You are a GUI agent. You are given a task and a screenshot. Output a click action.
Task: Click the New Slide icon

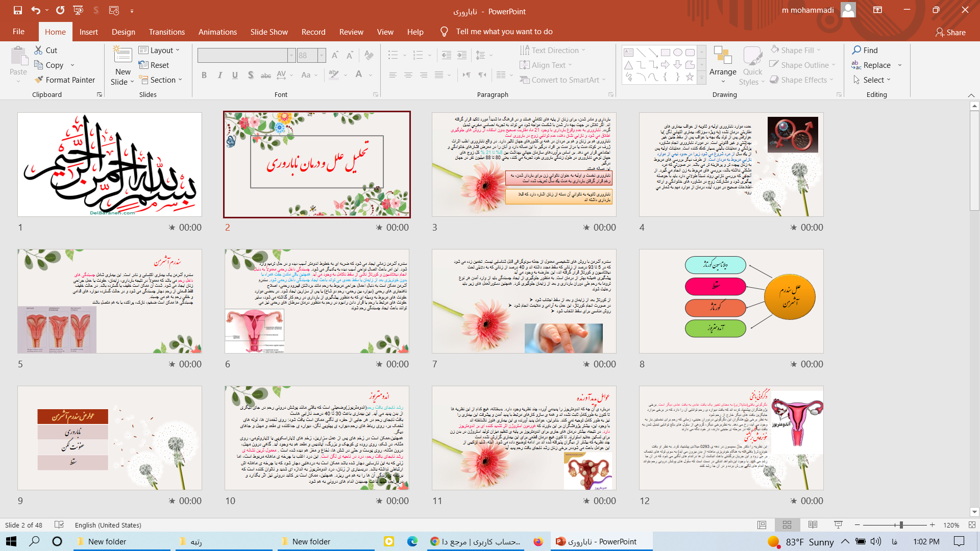pyautogui.click(x=122, y=55)
